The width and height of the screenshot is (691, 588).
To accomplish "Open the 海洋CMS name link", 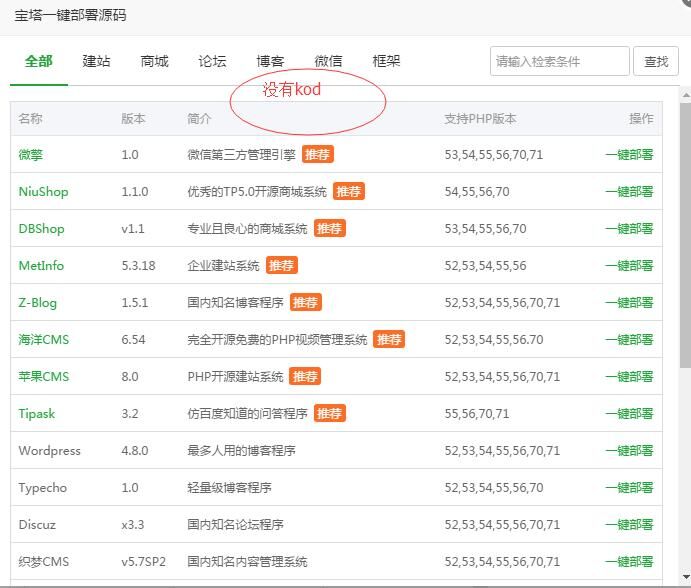I will tap(44, 340).
